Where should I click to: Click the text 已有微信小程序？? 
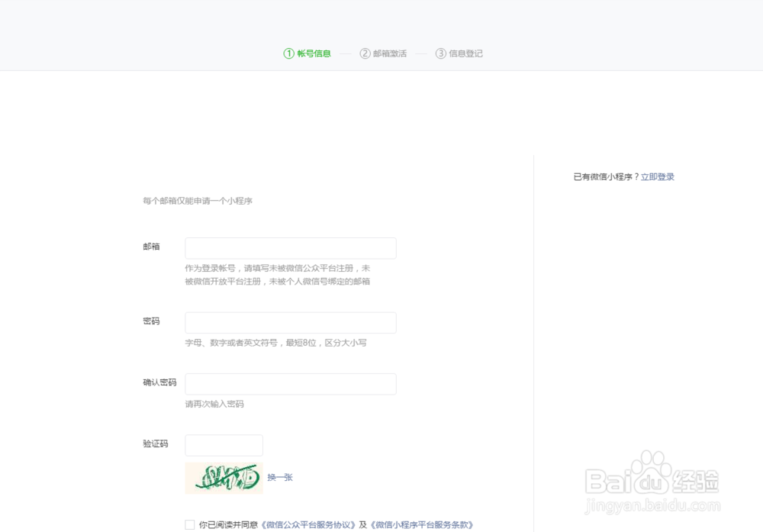click(x=607, y=176)
